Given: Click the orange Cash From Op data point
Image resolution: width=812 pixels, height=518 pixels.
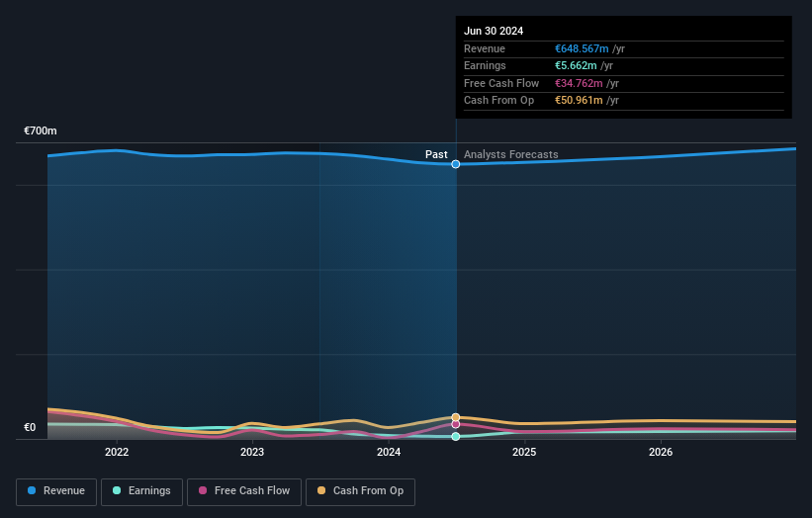Looking at the screenshot, I should (456, 417).
